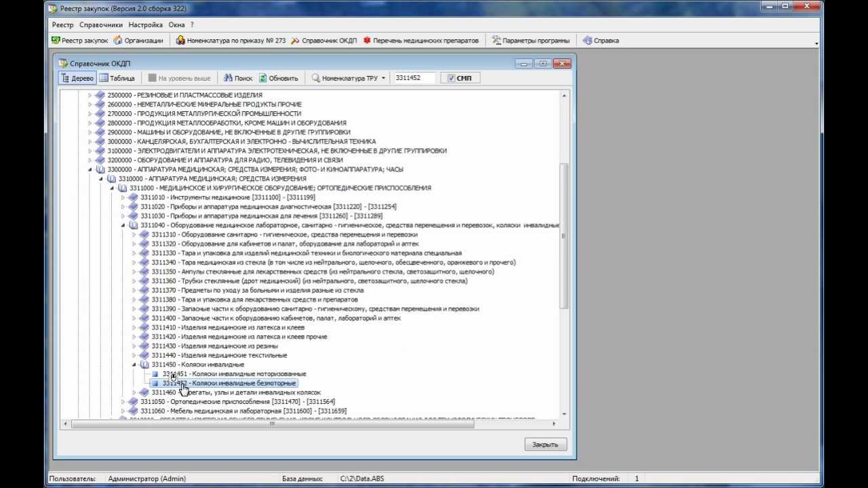This screenshot has width=868, height=488.
Task: Expand node 3311010 Инструменты медицинские
Action: [123, 197]
